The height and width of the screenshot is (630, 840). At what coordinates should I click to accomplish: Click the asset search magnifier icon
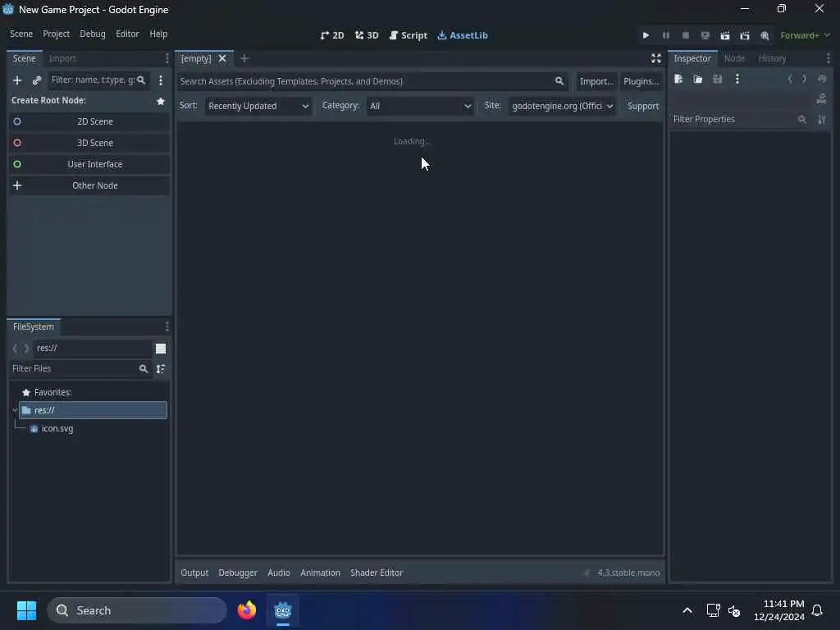pyautogui.click(x=559, y=81)
